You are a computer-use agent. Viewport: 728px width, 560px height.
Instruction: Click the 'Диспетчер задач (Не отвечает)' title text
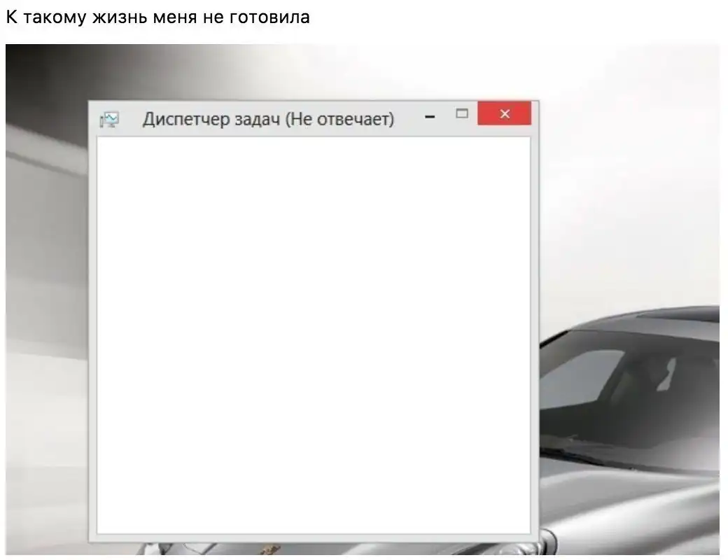click(268, 119)
